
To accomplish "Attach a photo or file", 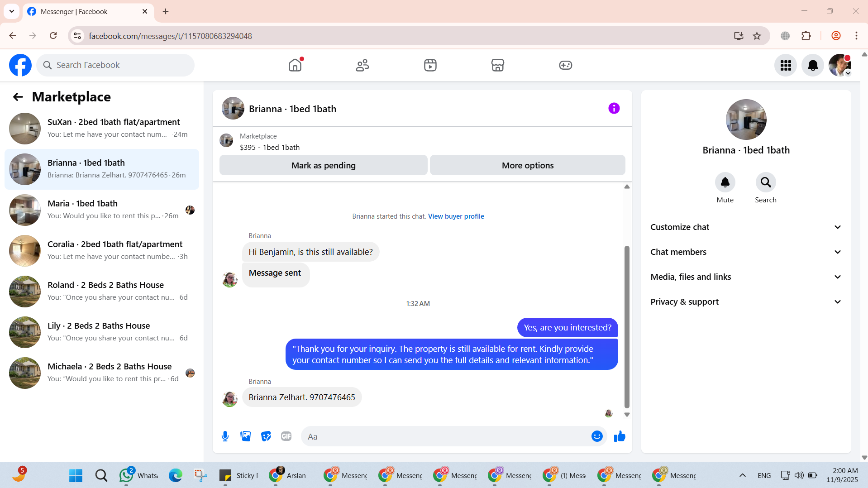I will pyautogui.click(x=245, y=436).
